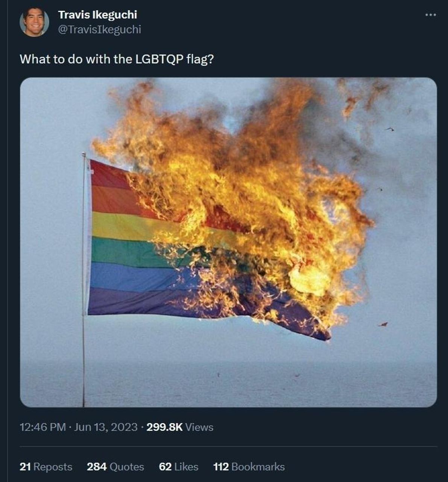Open the Travis Ikeguchi display name link
The width and height of the screenshot is (448, 482).
[97, 15]
